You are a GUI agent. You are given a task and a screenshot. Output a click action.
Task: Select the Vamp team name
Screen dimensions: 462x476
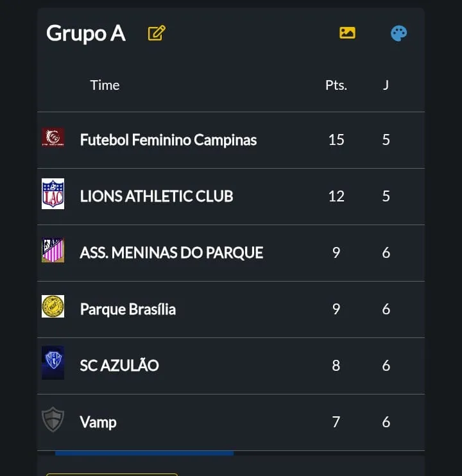tap(98, 422)
